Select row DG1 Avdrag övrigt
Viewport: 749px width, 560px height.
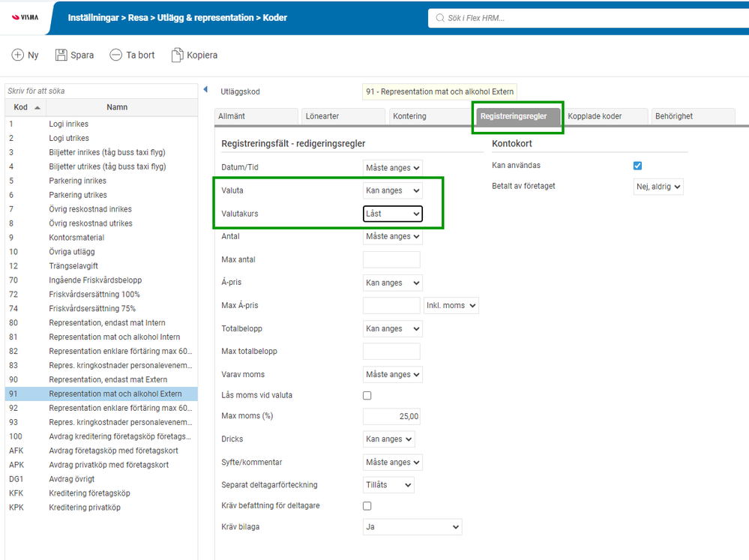101,479
